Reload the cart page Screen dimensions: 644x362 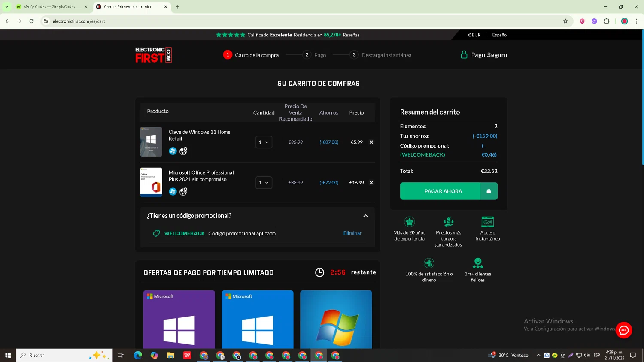tap(31, 21)
